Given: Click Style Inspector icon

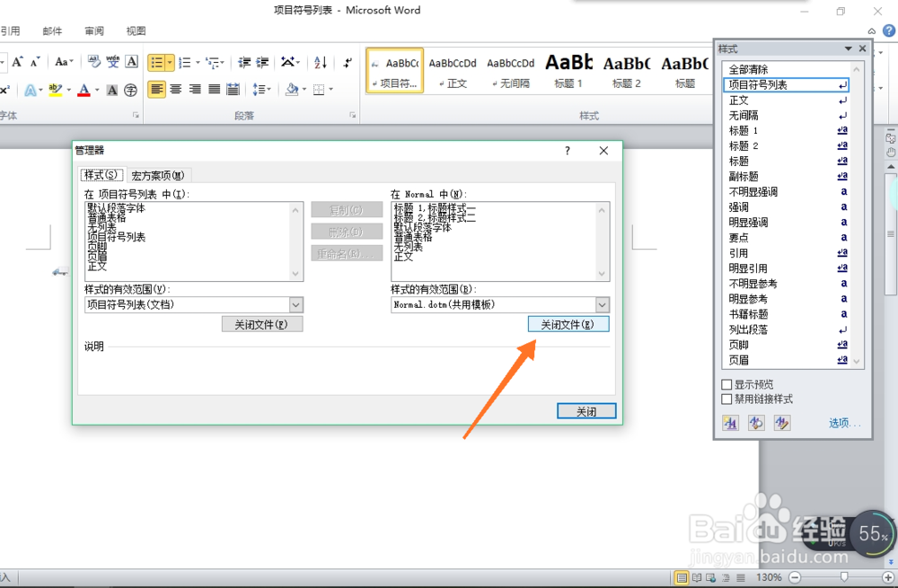Looking at the screenshot, I should click(x=756, y=423).
